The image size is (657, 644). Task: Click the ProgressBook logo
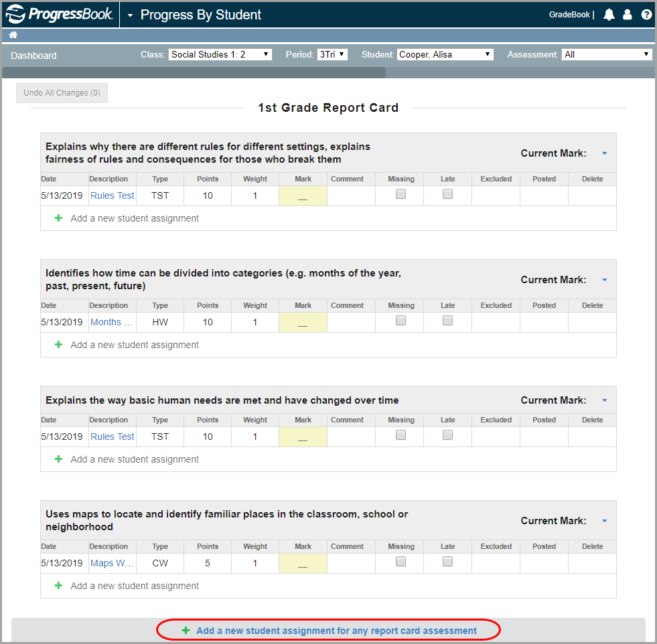click(59, 14)
